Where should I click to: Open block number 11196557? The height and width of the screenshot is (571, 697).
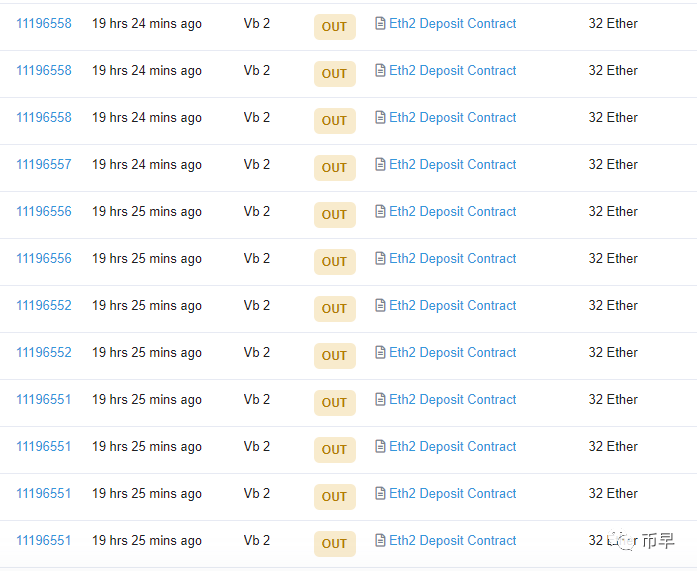44,165
